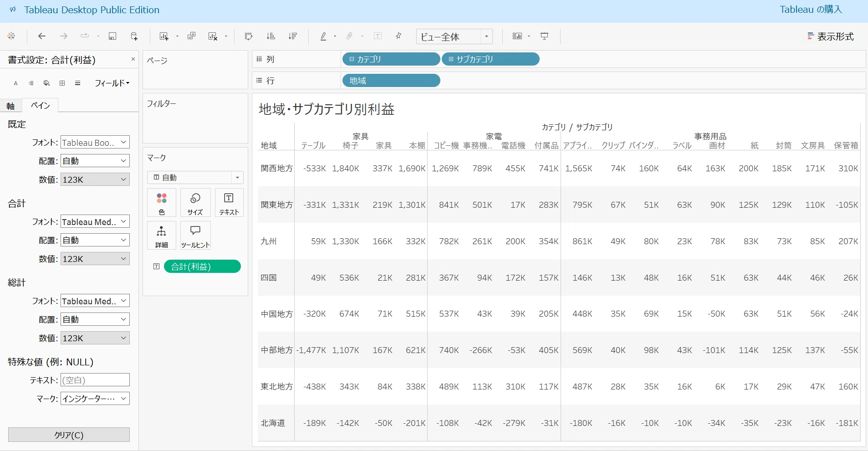Open 総計 配置 alignment dropdown

pyautogui.click(x=95, y=319)
